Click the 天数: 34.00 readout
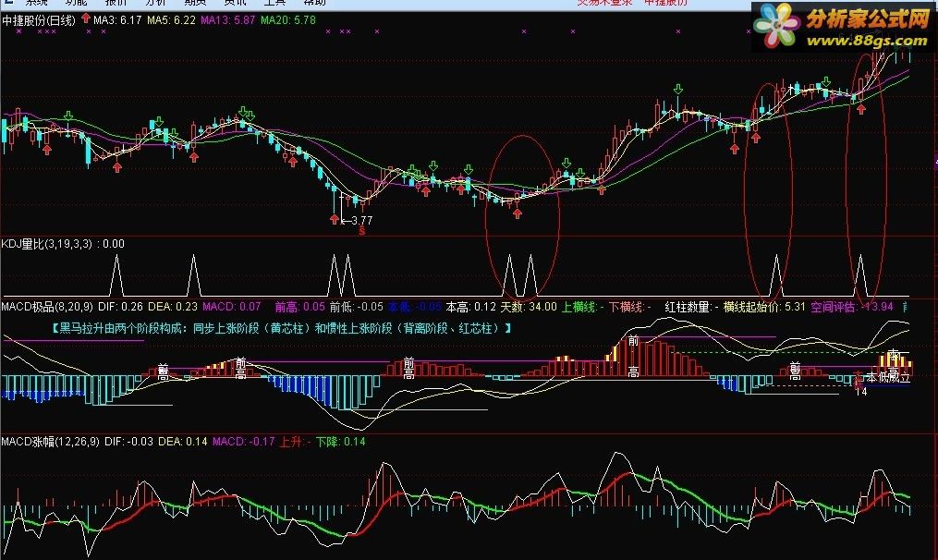Screen dimensions: 938x560 529,306
